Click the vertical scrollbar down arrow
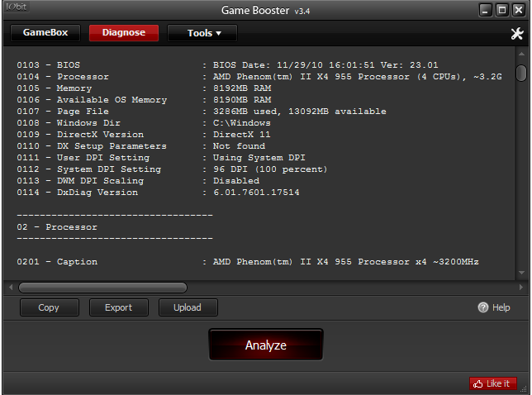Viewport: 532px width, 395px height. (521, 273)
